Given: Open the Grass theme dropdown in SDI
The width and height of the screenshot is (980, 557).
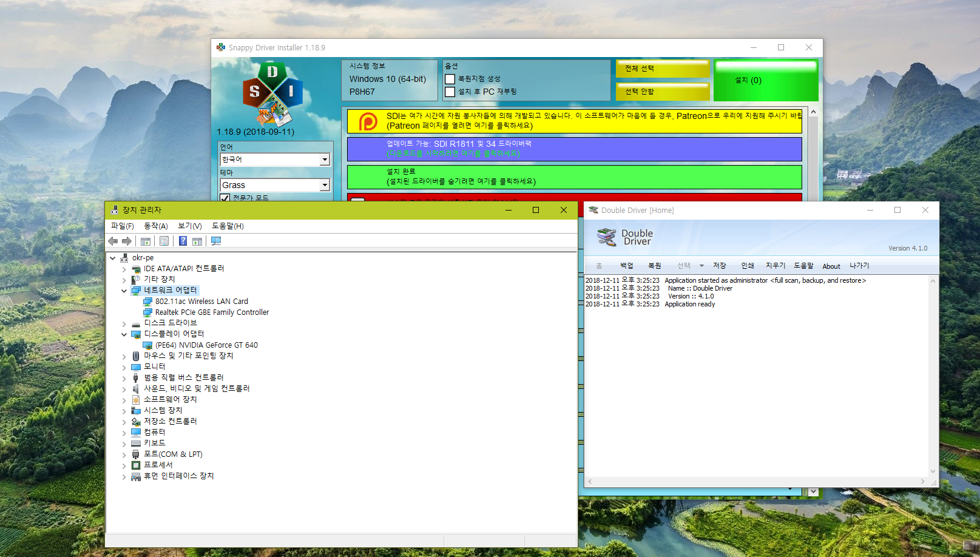Looking at the screenshot, I should click(325, 185).
